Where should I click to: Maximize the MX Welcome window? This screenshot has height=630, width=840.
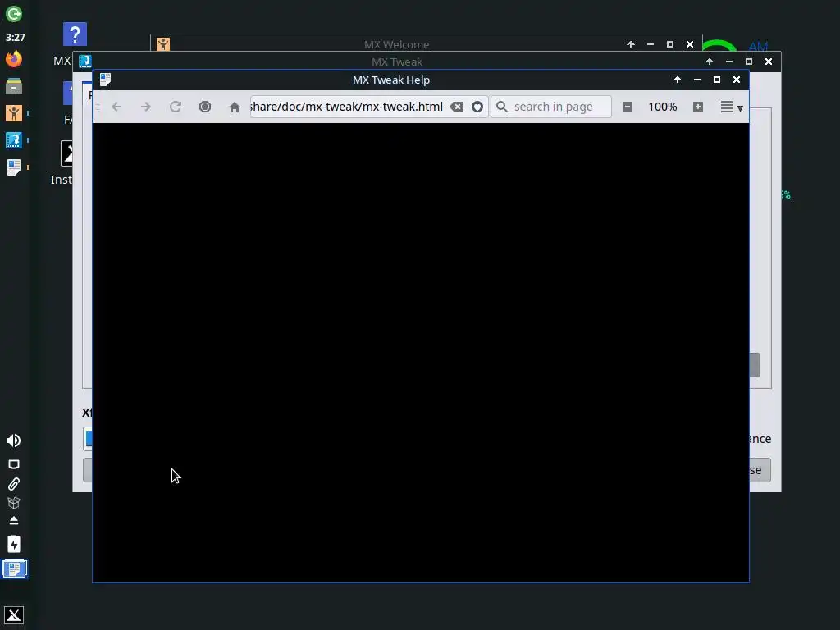point(670,44)
